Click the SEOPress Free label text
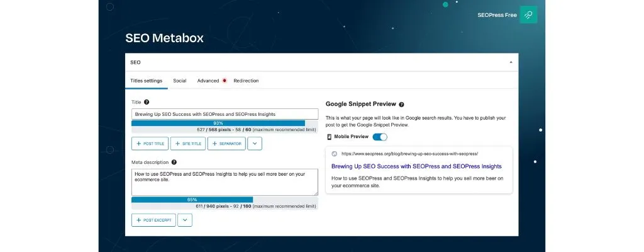 tap(497, 15)
